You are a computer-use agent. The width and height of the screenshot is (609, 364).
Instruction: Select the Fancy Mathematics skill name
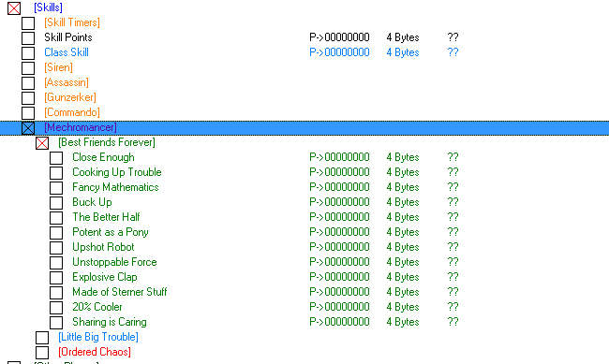coord(115,187)
